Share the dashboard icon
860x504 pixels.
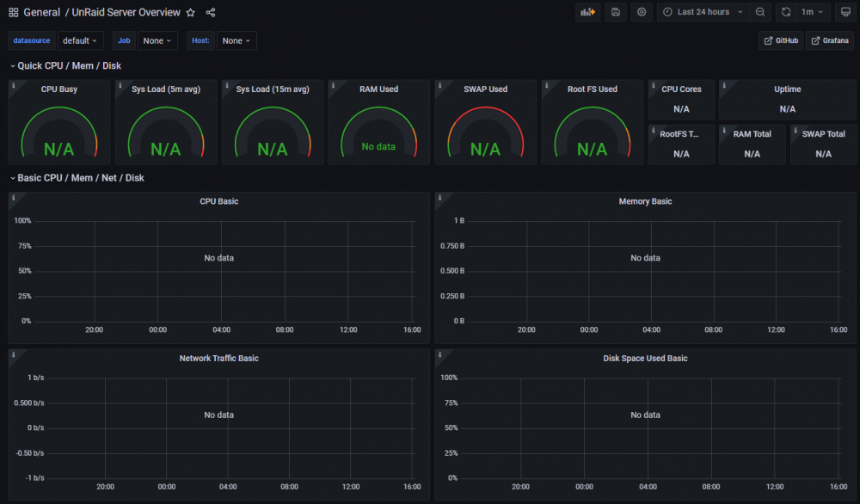tap(211, 13)
